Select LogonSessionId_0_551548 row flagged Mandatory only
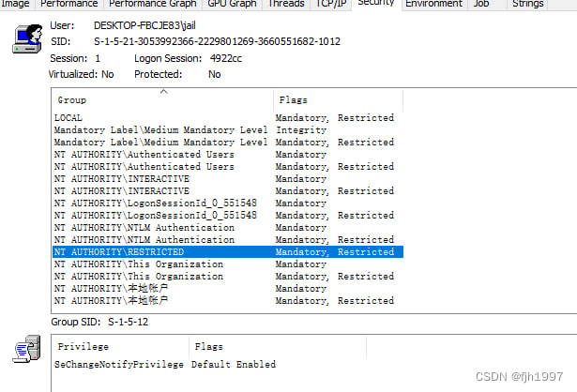Image resolution: width=577 pixels, height=392 pixels. [228, 203]
